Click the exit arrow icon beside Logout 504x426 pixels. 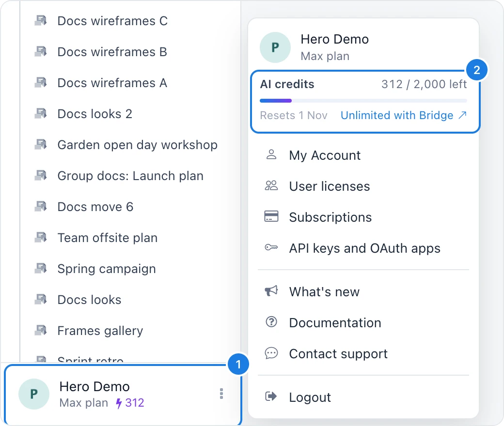point(271,396)
